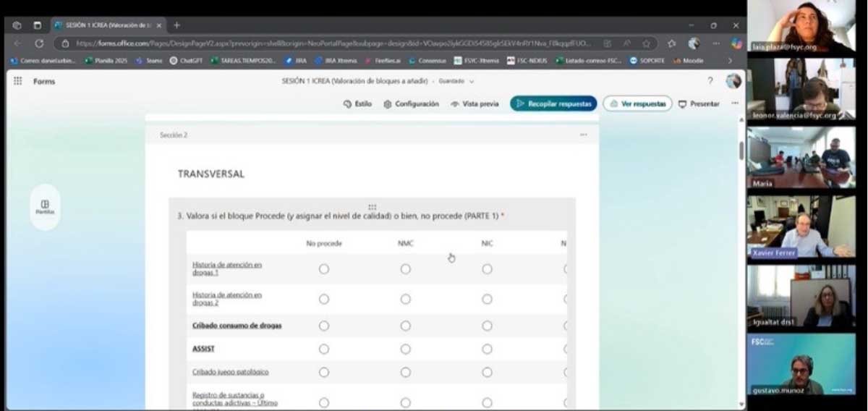Click the NIC column header
The image size is (868, 411).
click(487, 244)
